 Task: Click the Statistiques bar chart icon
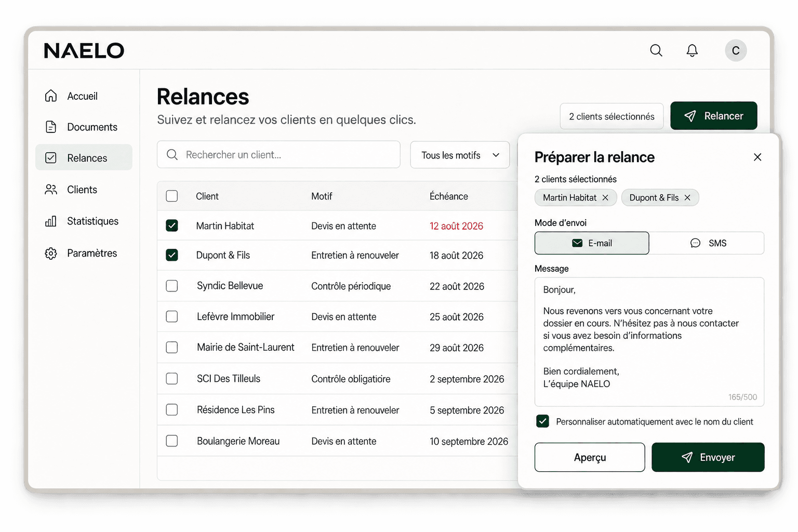point(51,221)
